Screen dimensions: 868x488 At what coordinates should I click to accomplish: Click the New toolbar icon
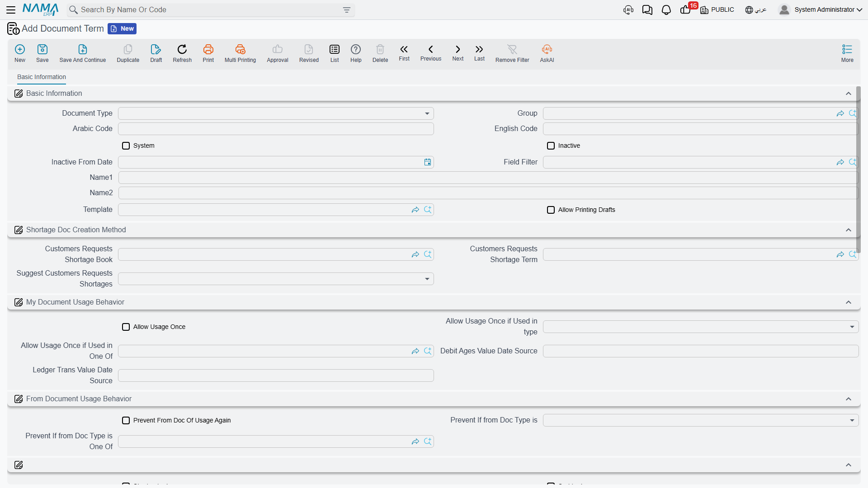20,53
